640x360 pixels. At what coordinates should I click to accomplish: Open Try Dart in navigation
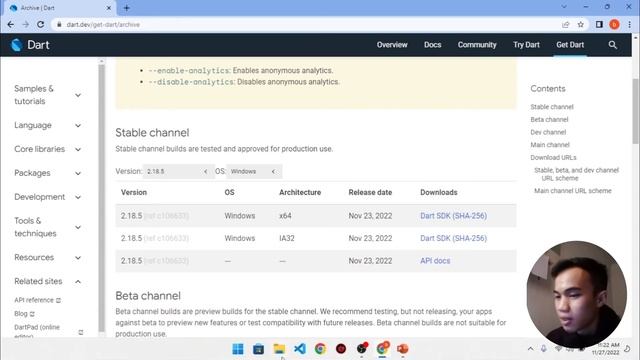[526, 45]
